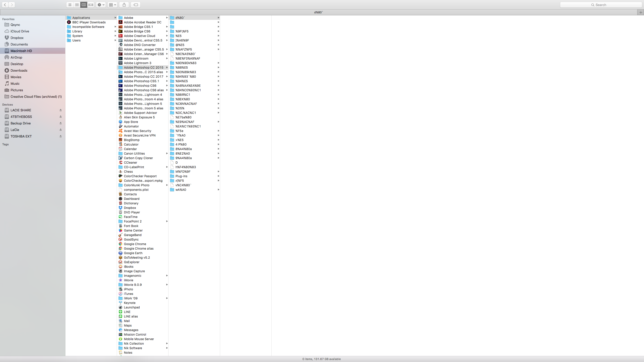The height and width of the screenshot is (362, 644).
Task: Select Plug-ins folder
Action: [181, 176]
